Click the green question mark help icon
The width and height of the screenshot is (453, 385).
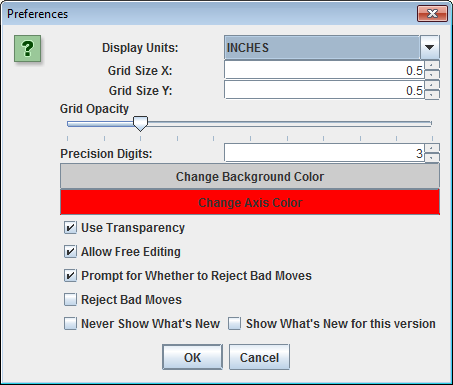pos(27,49)
